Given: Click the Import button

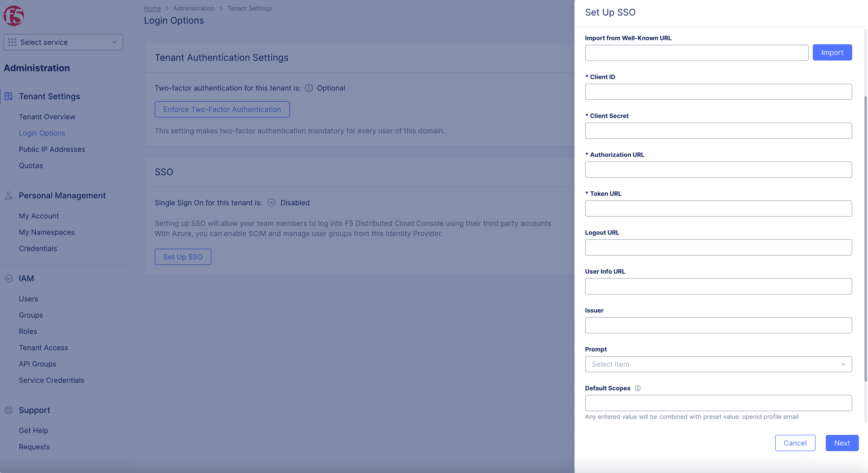Looking at the screenshot, I should (832, 53).
